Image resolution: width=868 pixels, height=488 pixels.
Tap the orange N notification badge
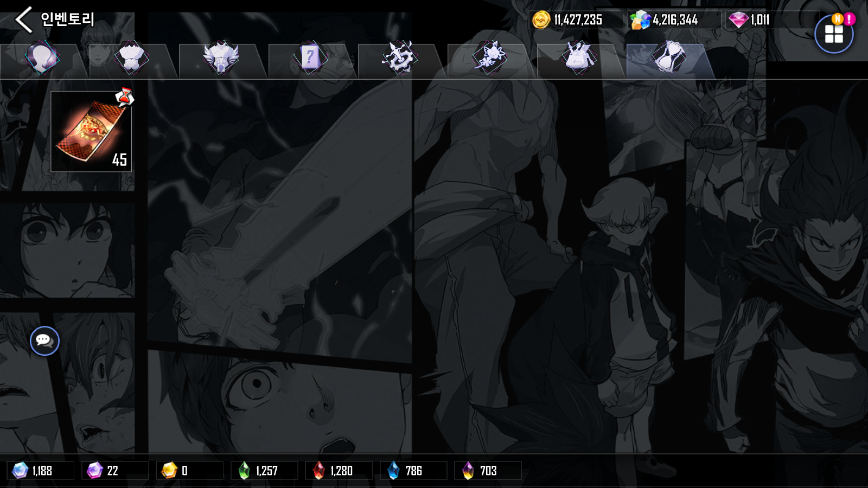coord(838,19)
